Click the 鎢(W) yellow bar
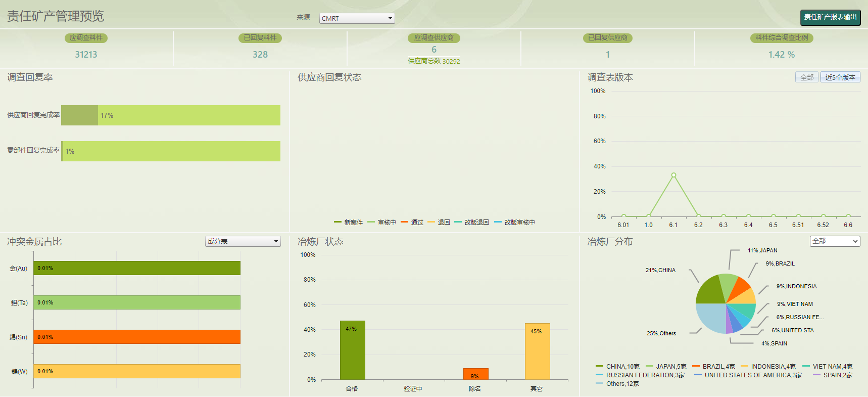Viewport: 868px width, 397px height. 137,371
